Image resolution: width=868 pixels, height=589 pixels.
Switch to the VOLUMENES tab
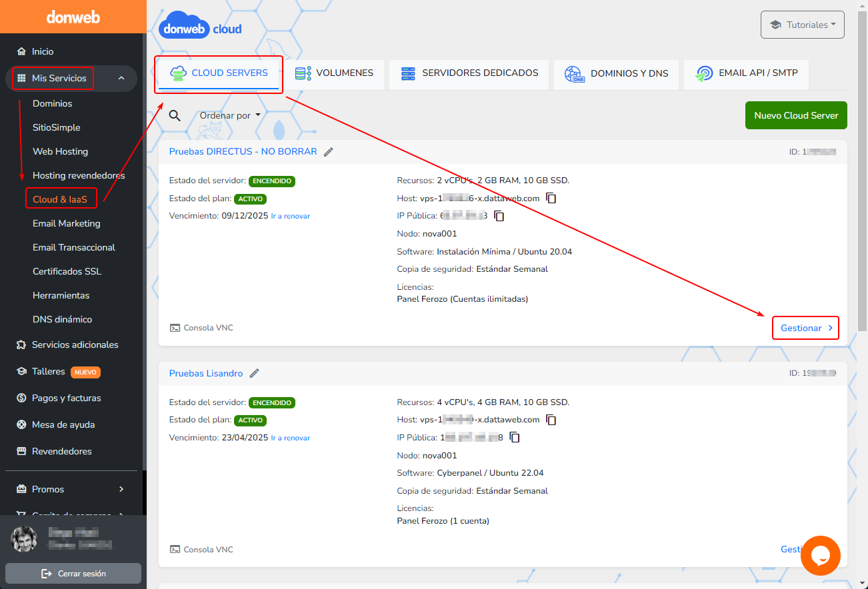[x=333, y=73]
